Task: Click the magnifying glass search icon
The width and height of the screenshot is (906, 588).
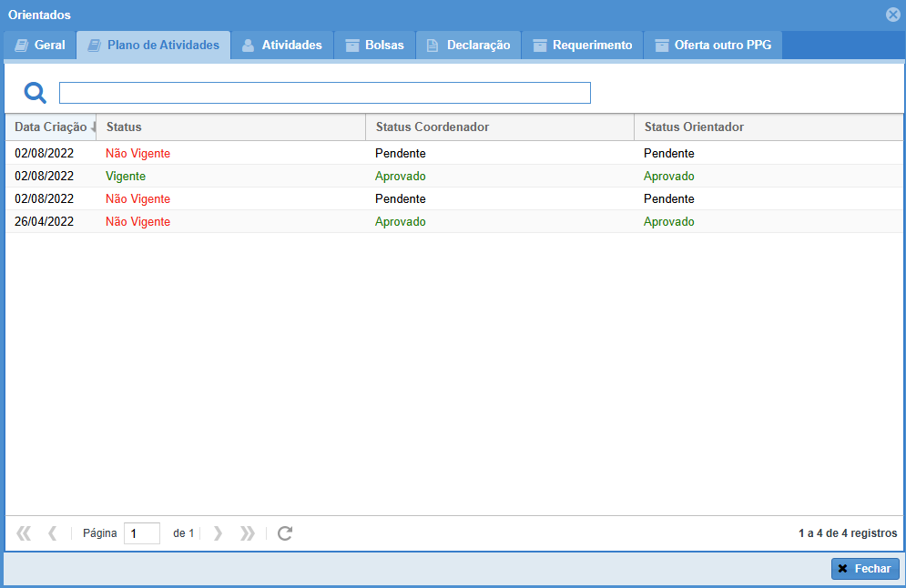Action: pyautogui.click(x=35, y=93)
